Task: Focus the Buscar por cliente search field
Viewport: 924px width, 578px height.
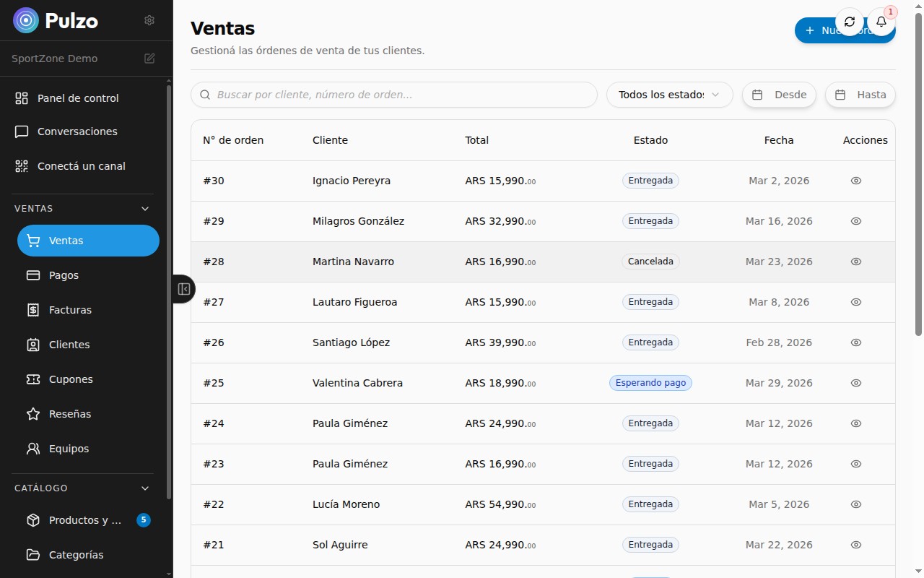Action: 394,95
